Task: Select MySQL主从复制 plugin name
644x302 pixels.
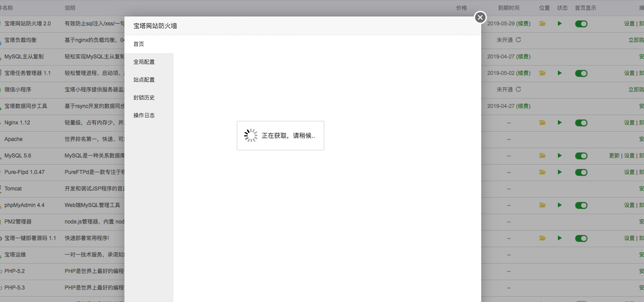Action: pos(24,57)
